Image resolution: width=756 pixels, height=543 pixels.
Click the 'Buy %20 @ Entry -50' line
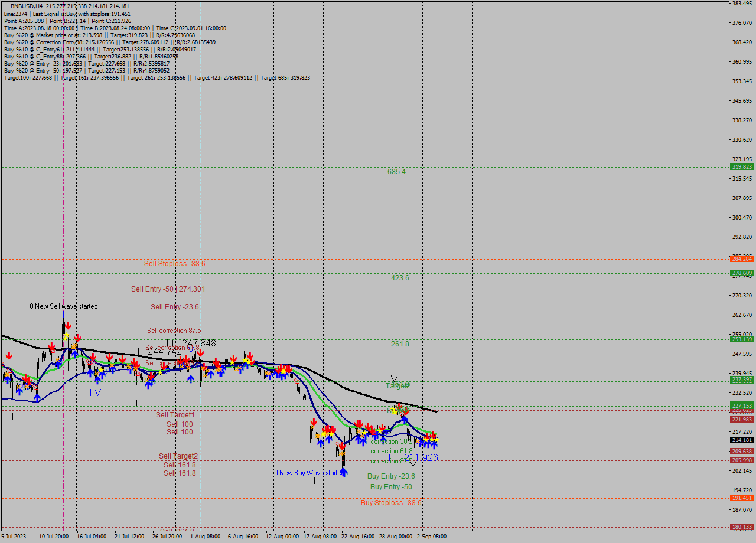87,70
